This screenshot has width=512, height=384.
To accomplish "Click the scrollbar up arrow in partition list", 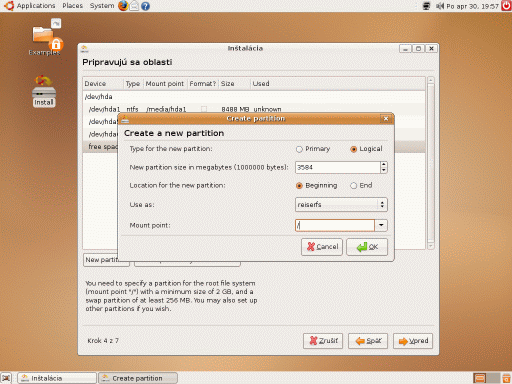I will (430, 80).
